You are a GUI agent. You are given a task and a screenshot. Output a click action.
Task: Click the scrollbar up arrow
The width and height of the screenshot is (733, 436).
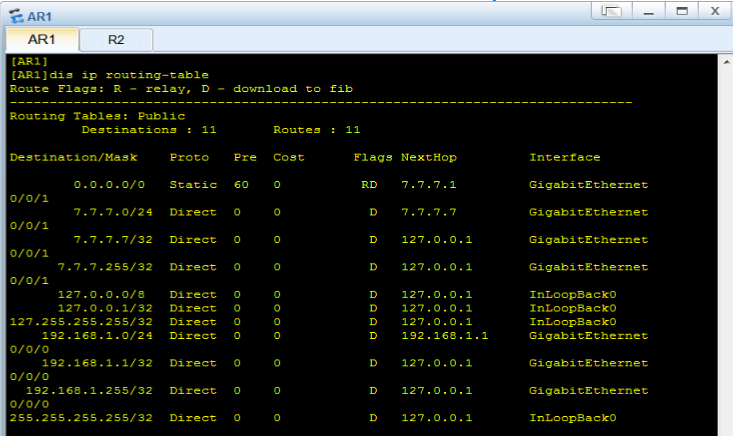pos(726,62)
